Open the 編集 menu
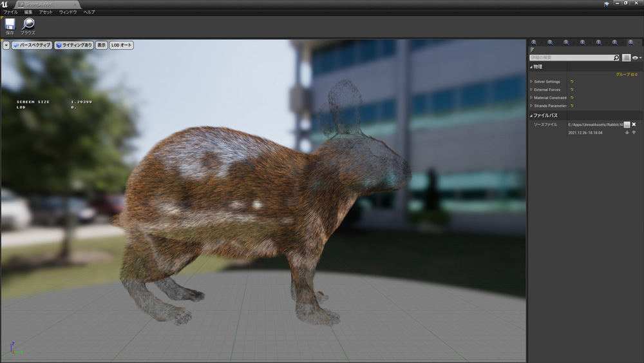 28,12
